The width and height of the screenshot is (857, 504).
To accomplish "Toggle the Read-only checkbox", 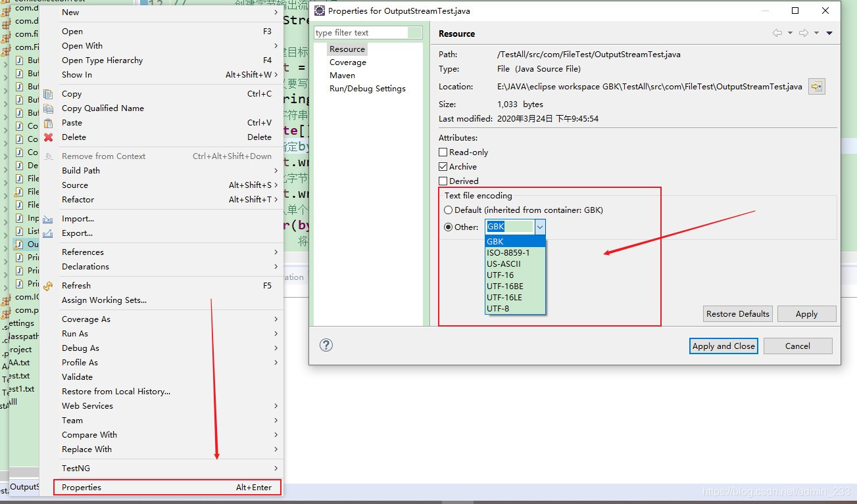I will coord(443,152).
